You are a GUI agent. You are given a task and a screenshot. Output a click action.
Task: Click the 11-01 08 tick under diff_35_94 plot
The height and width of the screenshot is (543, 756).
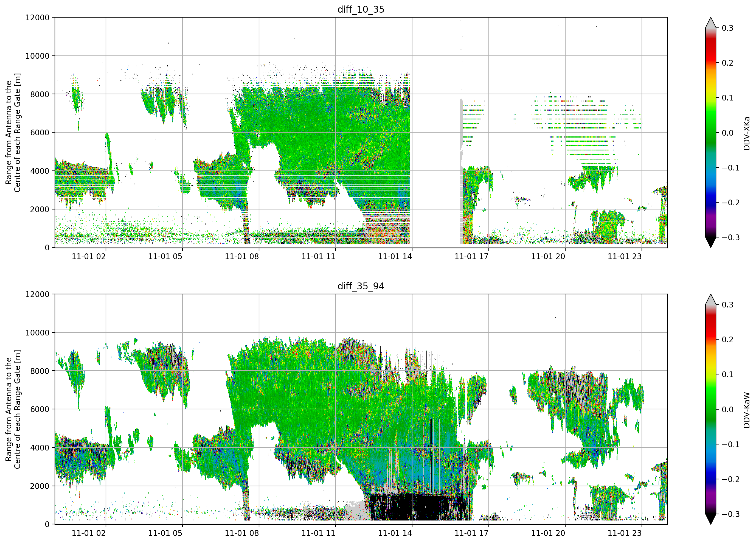(242, 533)
